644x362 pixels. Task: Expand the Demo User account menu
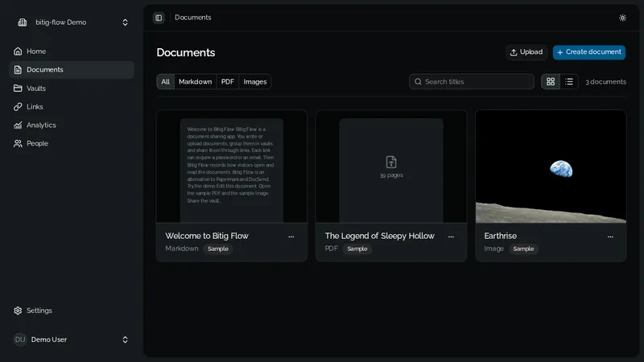71,339
